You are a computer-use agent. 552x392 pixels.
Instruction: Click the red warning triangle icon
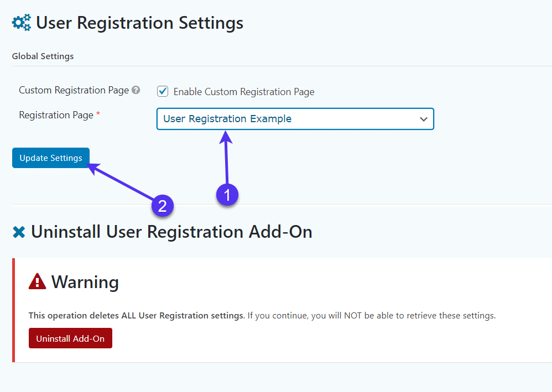(x=37, y=281)
